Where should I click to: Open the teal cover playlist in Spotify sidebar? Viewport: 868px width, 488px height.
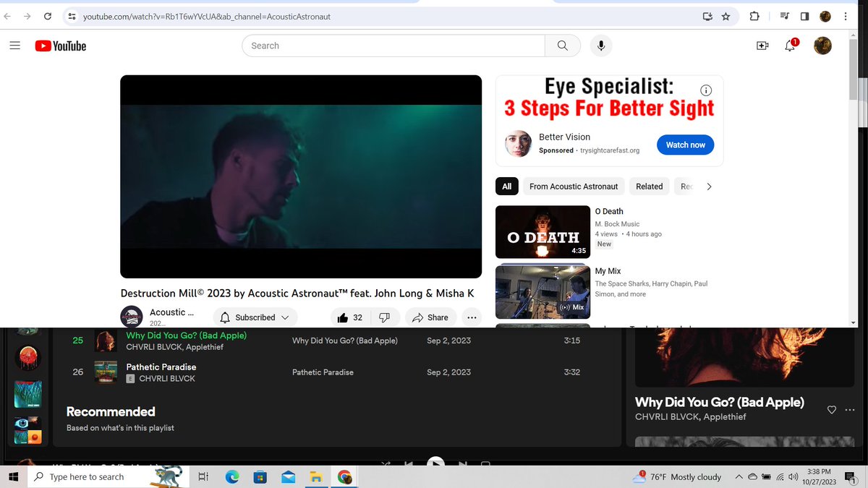click(27, 395)
